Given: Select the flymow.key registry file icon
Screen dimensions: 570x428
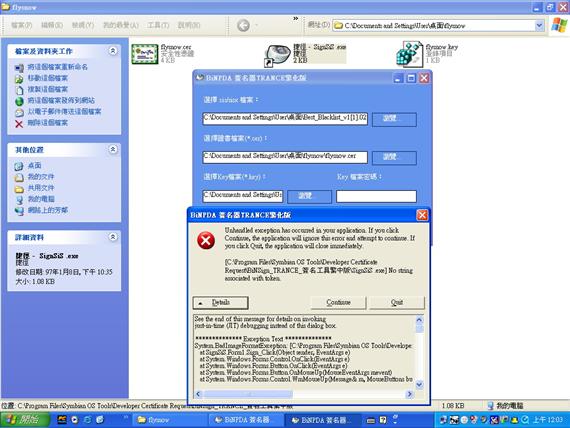Looking at the screenshot, I should pyautogui.click(x=410, y=54).
